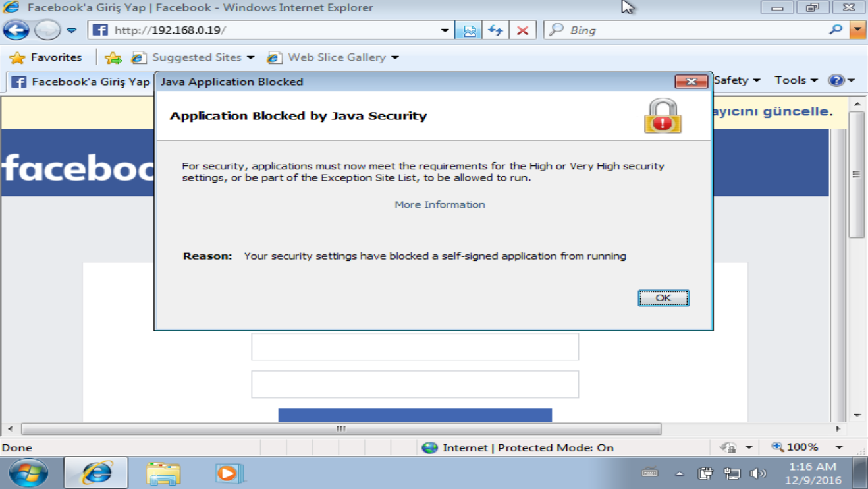Open the zoom level 100% dropdown
This screenshot has width=868, height=489.
tap(838, 447)
